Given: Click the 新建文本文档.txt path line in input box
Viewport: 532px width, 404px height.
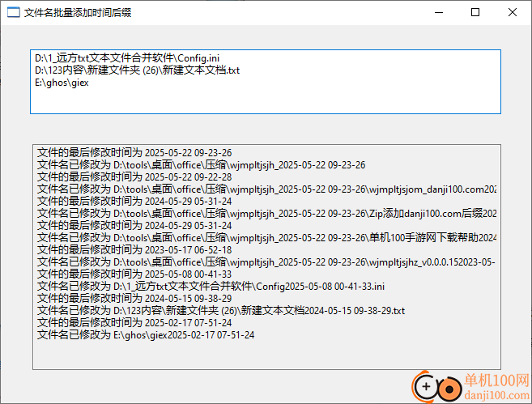Looking at the screenshot, I should (x=137, y=70).
